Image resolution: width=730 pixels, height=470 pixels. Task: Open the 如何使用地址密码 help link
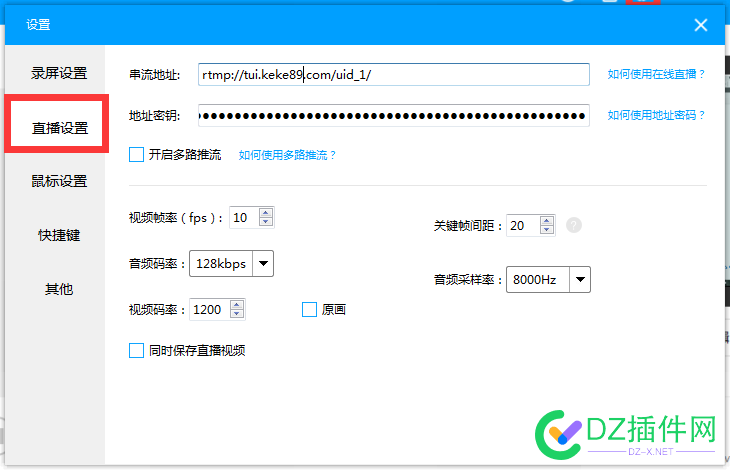tap(656, 115)
